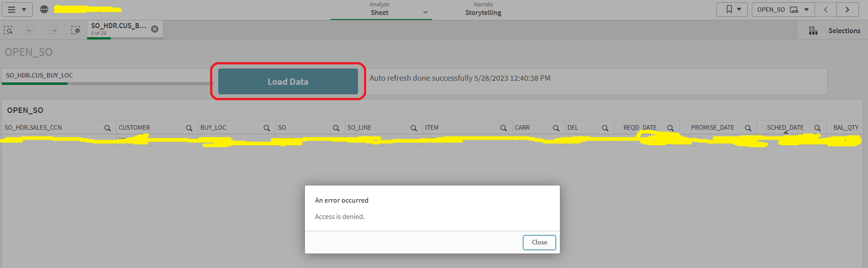Click the search icon for SO_LINE
The image size is (868, 268).
413,128
